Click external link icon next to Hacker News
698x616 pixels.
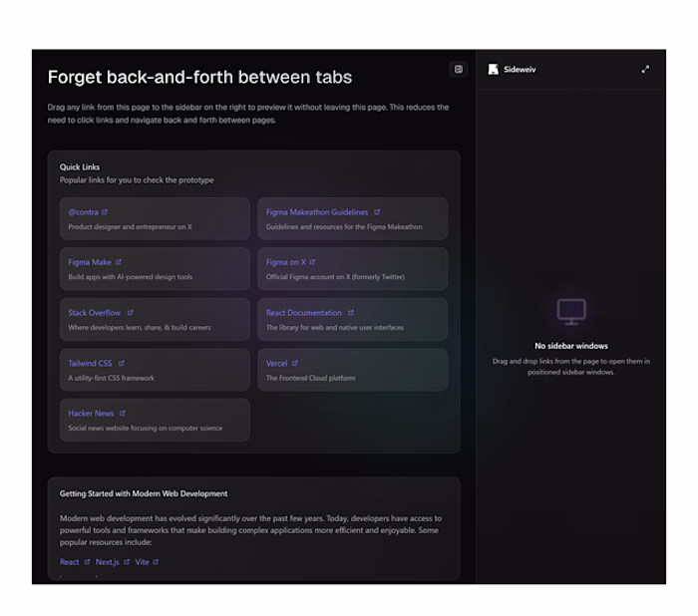pyautogui.click(x=123, y=414)
